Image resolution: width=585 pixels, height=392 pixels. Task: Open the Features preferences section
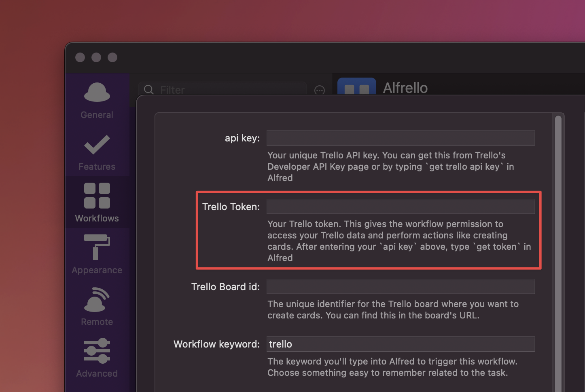[x=97, y=153]
